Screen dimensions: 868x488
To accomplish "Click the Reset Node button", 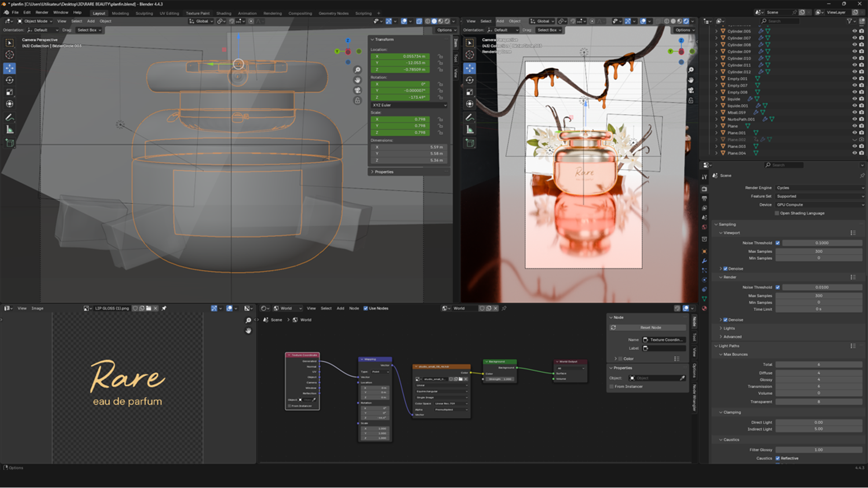I will 650,328.
